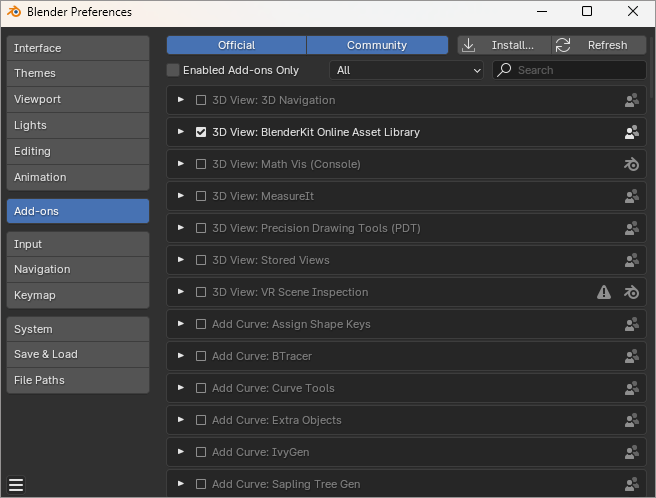The image size is (656, 498).
Task: Expand the Add Curve: IvyGen entry
Action: (x=181, y=452)
